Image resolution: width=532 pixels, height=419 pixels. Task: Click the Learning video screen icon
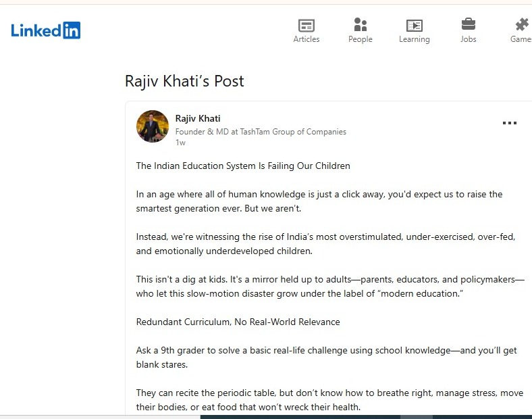point(414,25)
